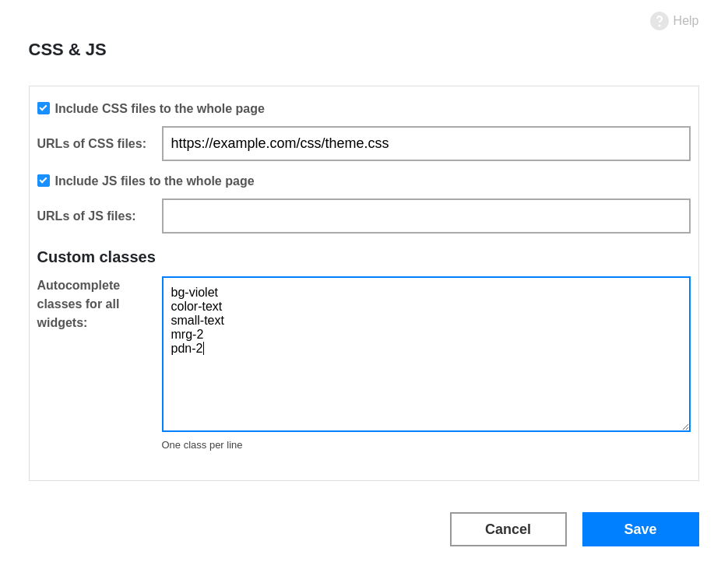
Task: Click empty area of autocomplete classes textarea
Action: (x=426, y=392)
